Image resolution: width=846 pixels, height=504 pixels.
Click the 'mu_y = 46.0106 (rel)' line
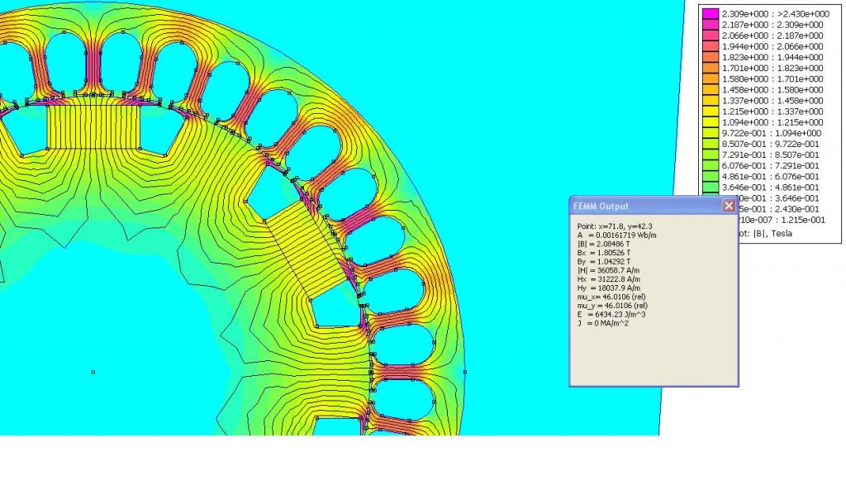pos(612,306)
